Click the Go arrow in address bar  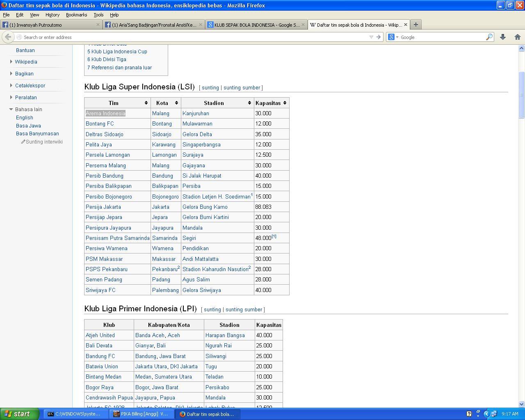(379, 37)
